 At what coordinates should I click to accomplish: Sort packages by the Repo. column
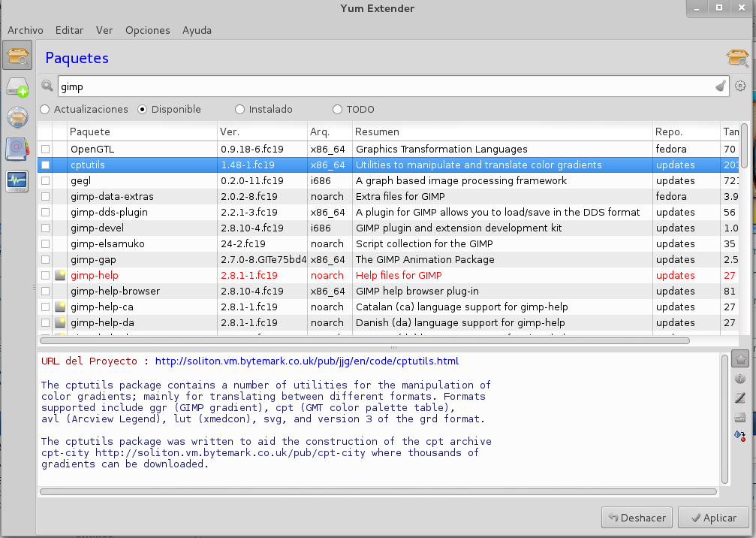coord(686,131)
